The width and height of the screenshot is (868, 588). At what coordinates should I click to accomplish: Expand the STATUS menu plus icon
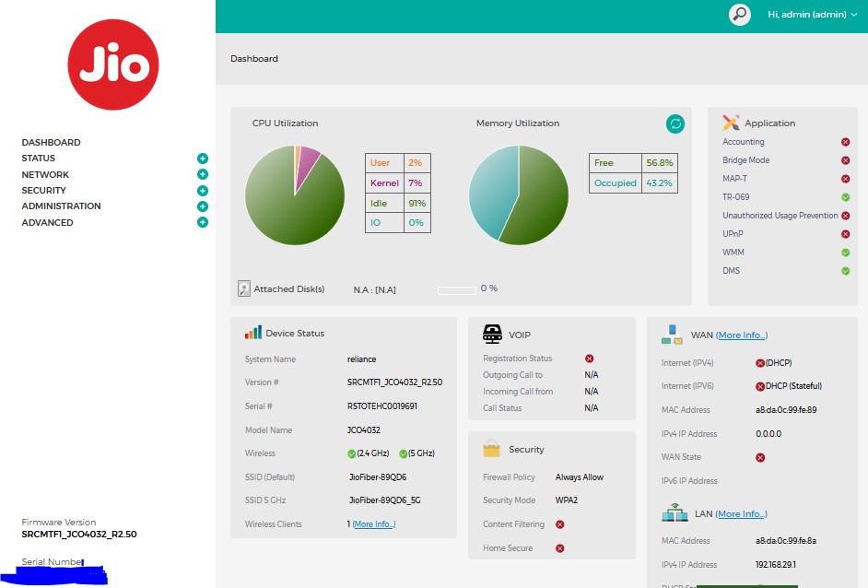coord(203,159)
